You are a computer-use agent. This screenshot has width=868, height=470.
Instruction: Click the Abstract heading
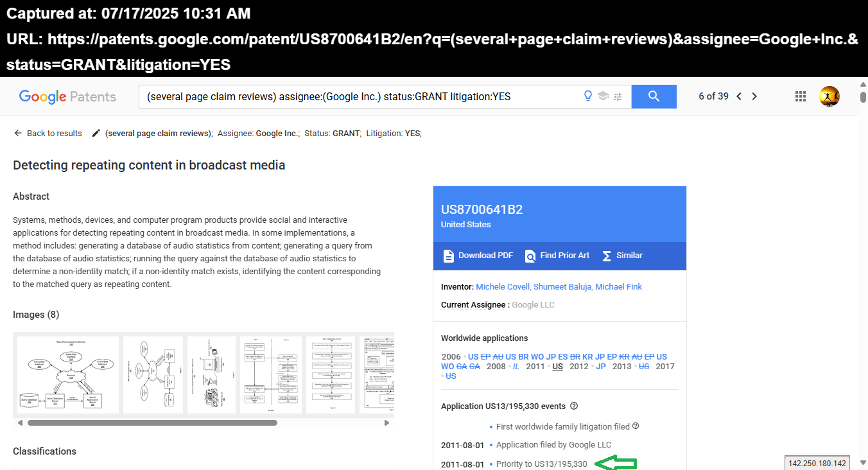coord(31,196)
